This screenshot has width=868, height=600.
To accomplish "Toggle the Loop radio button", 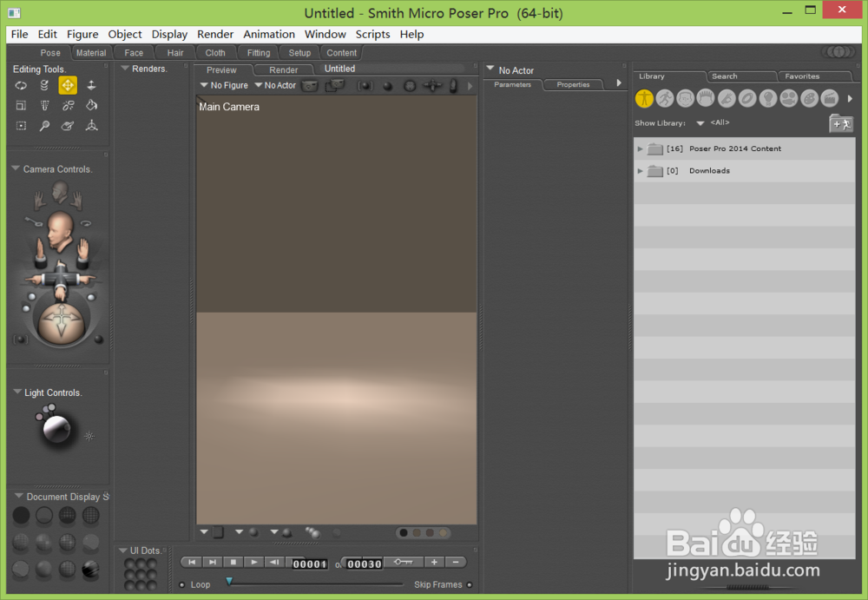I will click(182, 584).
